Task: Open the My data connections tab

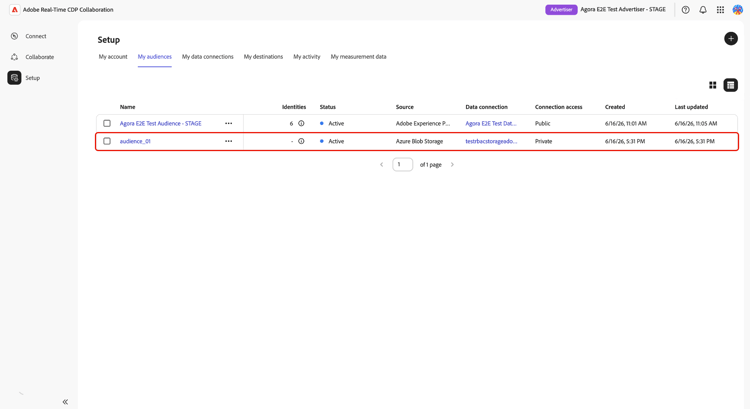Action: 208,56
